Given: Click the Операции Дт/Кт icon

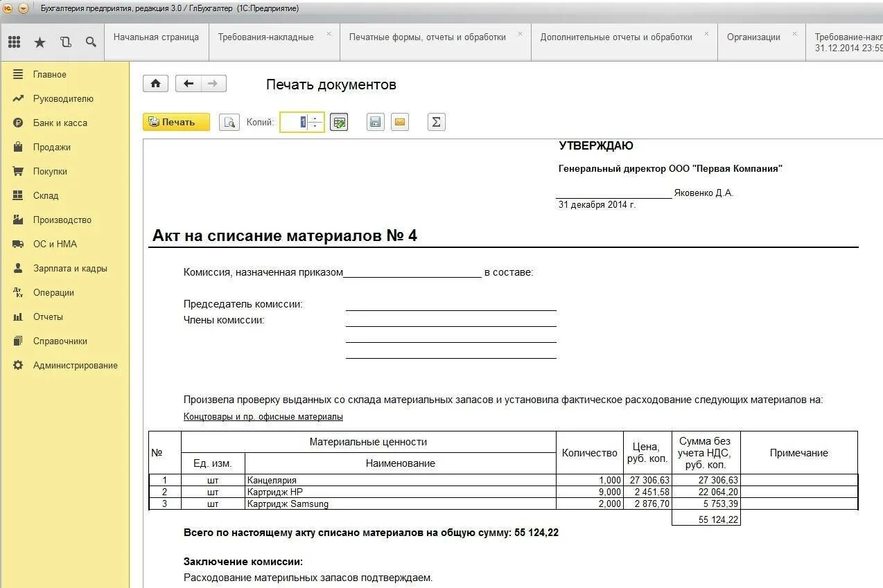Looking at the screenshot, I should coord(18,292).
